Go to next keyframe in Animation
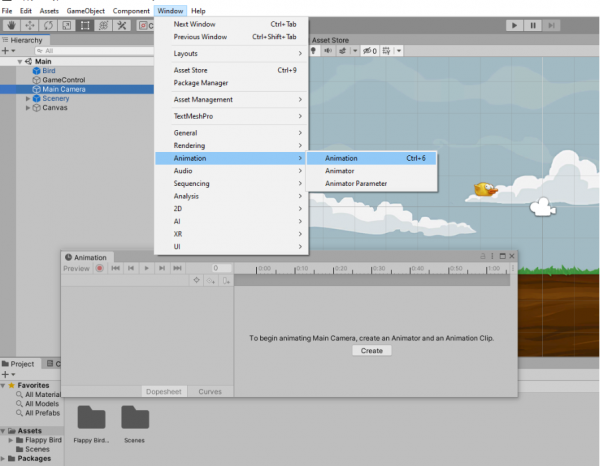The width and height of the screenshot is (600, 466). click(162, 269)
